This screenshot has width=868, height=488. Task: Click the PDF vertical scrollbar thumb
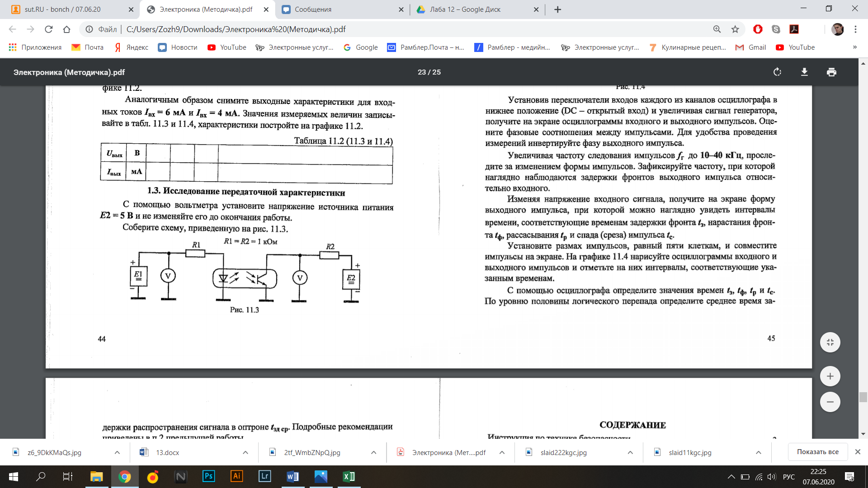(x=863, y=397)
